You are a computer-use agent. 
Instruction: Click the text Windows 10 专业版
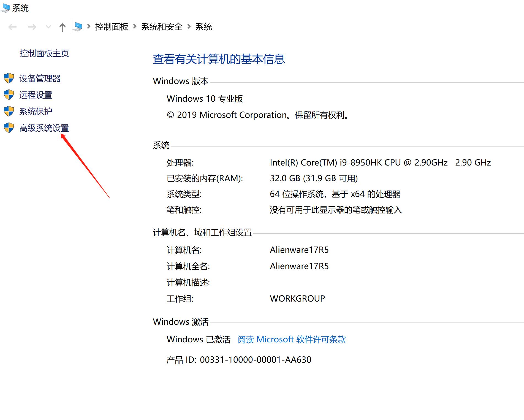(x=205, y=99)
